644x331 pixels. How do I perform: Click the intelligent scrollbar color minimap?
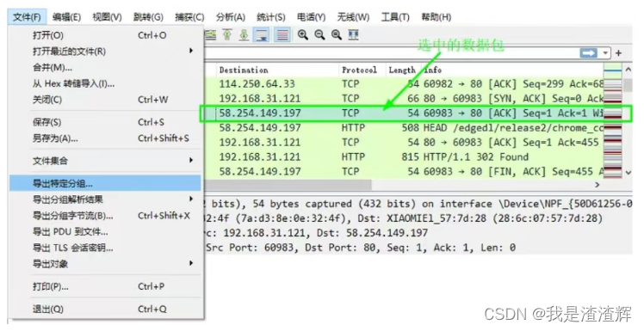613,121
